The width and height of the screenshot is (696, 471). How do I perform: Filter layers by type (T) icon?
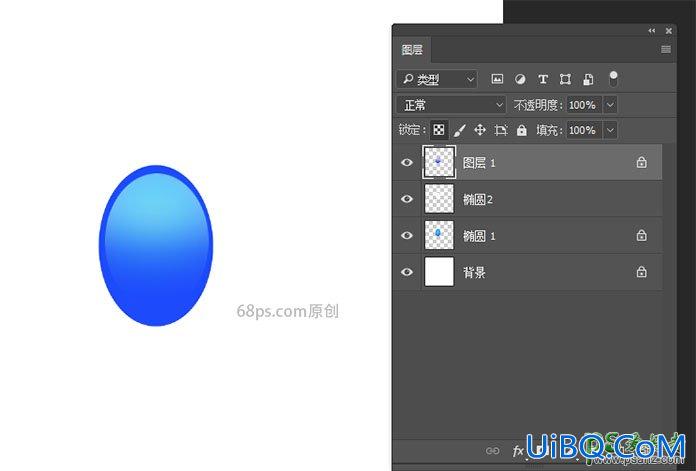[542, 79]
